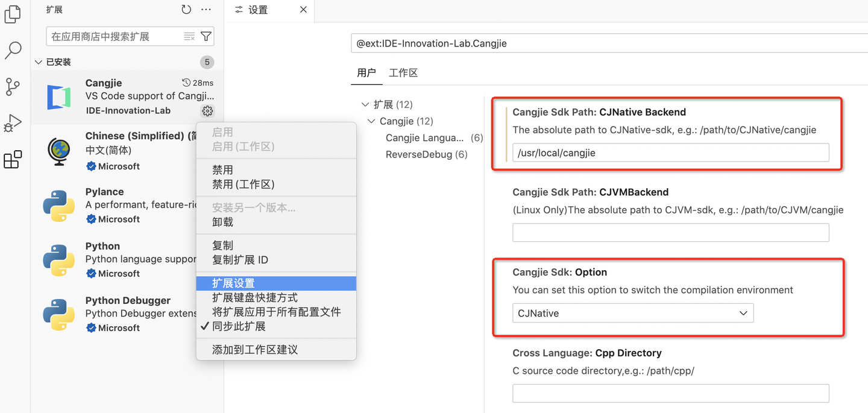Open the Cangjie Sdk Option CJNative dropdown

(633, 314)
